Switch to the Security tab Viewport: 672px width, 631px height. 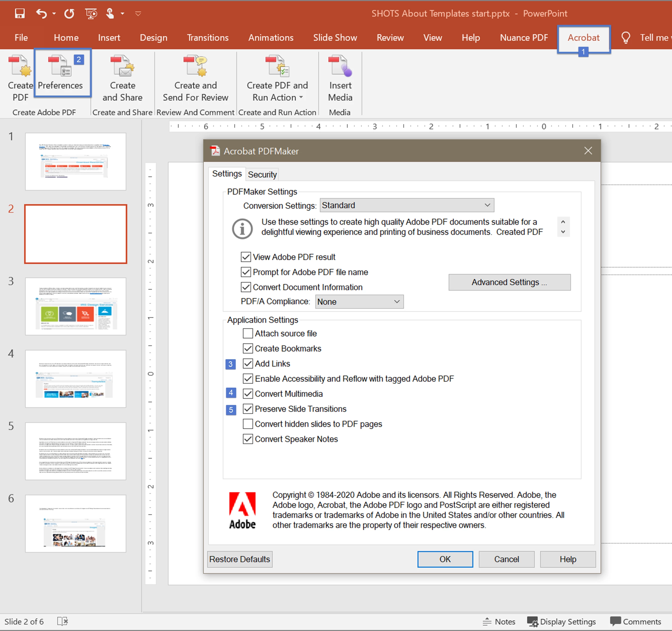point(262,174)
